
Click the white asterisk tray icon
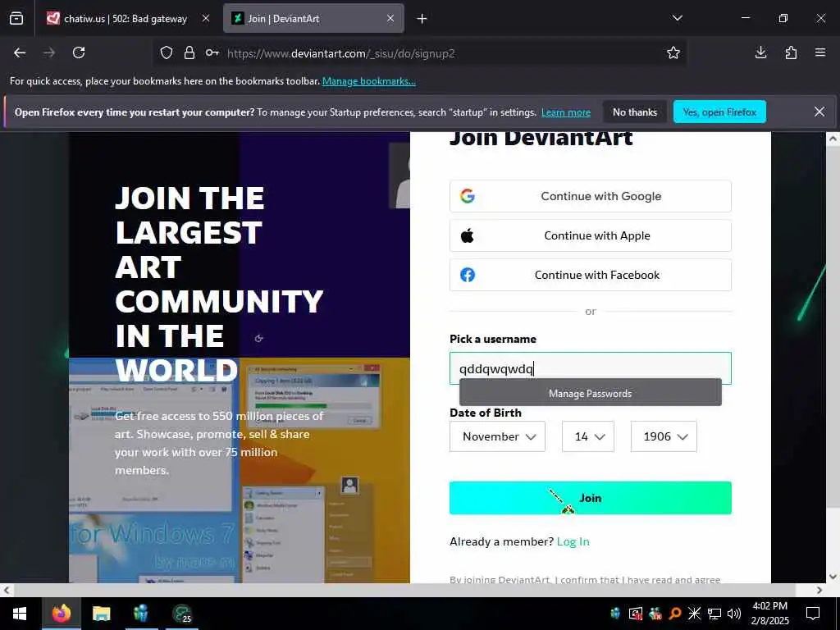pyautogui.click(x=694, y=614)
